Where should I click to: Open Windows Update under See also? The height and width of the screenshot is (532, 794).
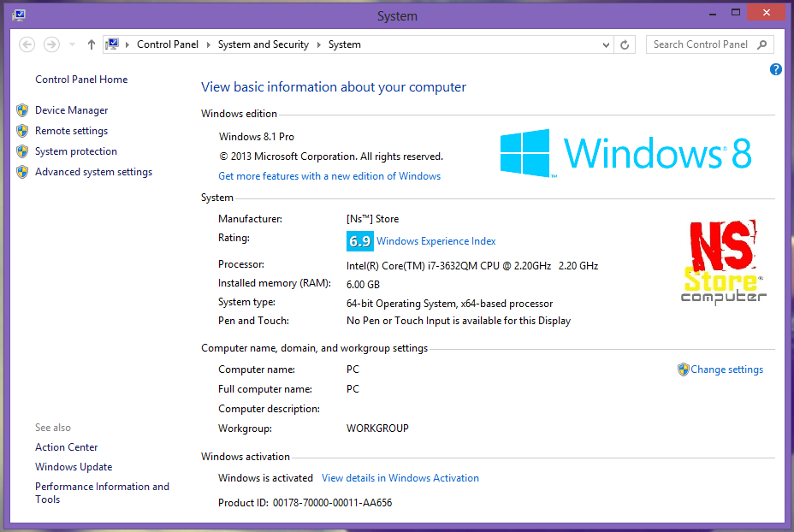[x=74, y=467]
